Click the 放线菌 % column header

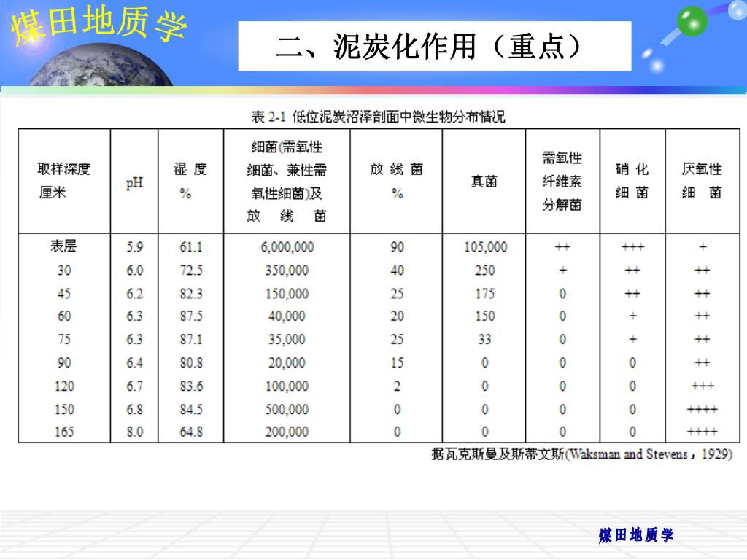(396, 181)
